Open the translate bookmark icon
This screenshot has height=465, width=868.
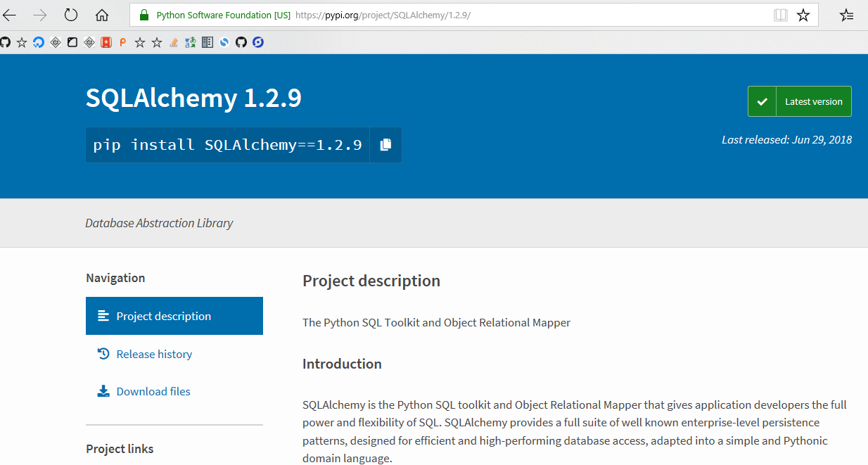tap(191, 42)
